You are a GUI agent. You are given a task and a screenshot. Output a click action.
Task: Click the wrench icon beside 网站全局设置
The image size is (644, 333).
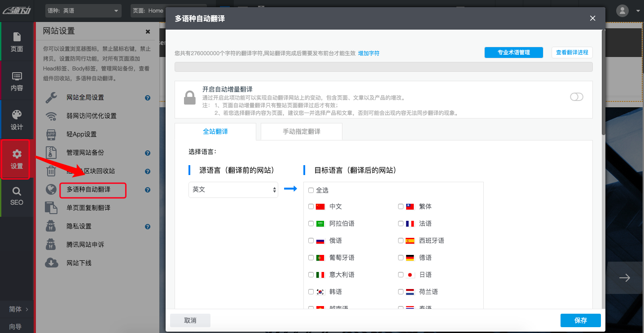coord(52,97)
